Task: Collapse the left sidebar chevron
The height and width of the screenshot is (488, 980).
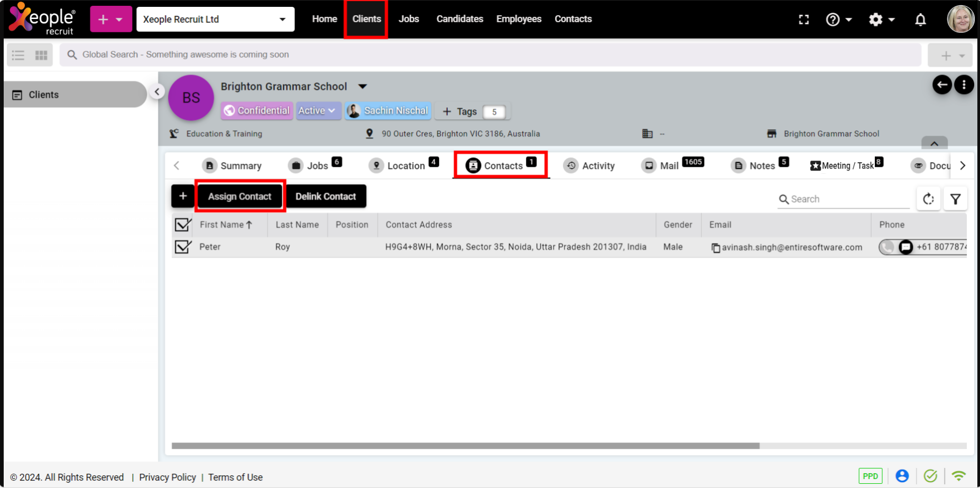Action: click(x=157, y=91)
